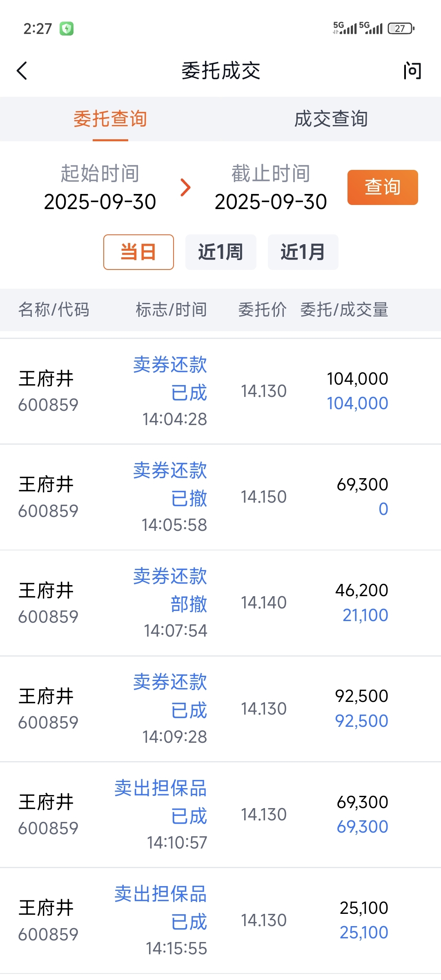
Task: Tap the 委托/成交量 column header
Action: 344,310
